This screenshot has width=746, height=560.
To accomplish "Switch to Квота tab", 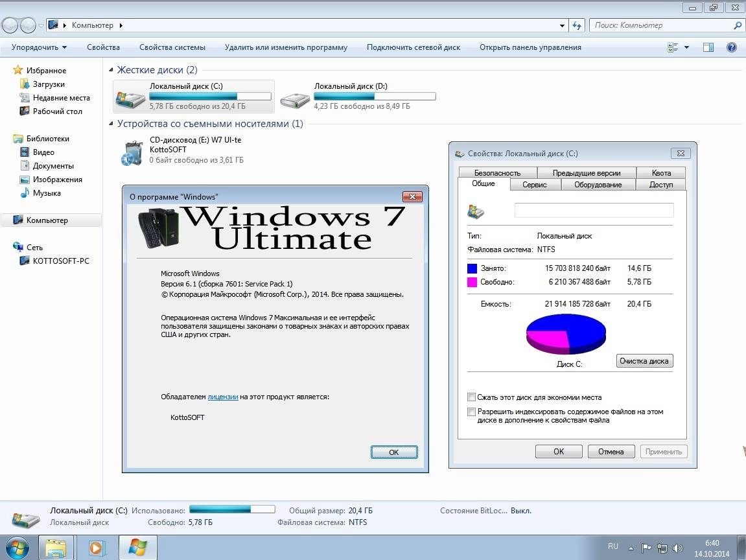I will pyautogui.click(x=661, y=172).
